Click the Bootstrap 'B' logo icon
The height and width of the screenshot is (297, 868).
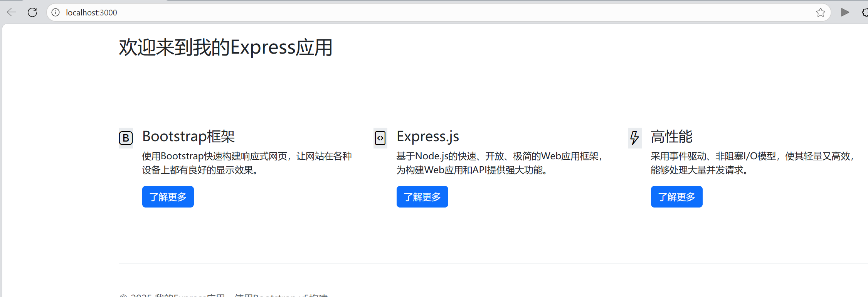click(x=126, y=138)
